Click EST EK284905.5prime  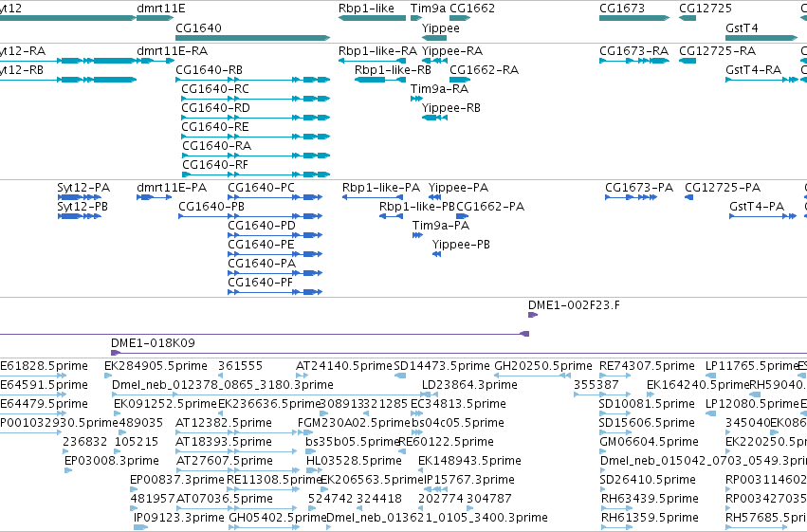point(156,367)
